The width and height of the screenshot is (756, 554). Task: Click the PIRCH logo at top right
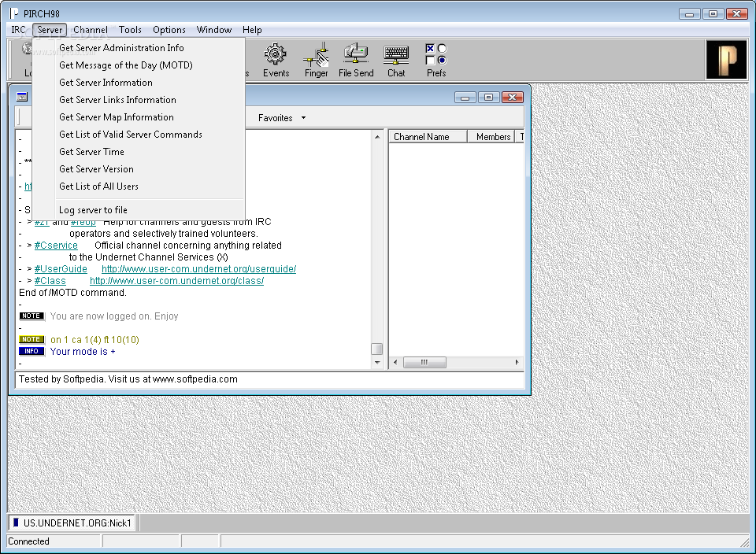coord(727,60)
